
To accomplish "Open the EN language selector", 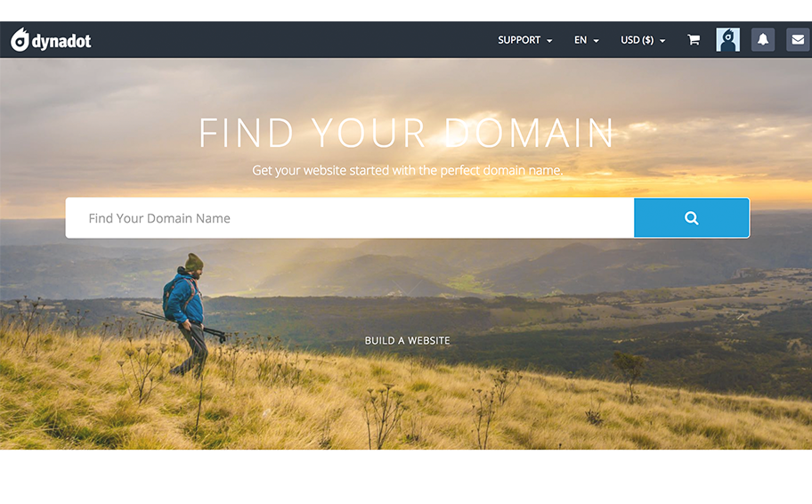I will 586,40.
